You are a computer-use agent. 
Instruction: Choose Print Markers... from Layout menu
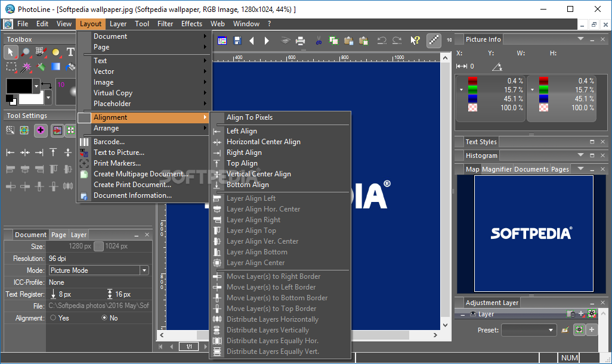tap(144, 163)
